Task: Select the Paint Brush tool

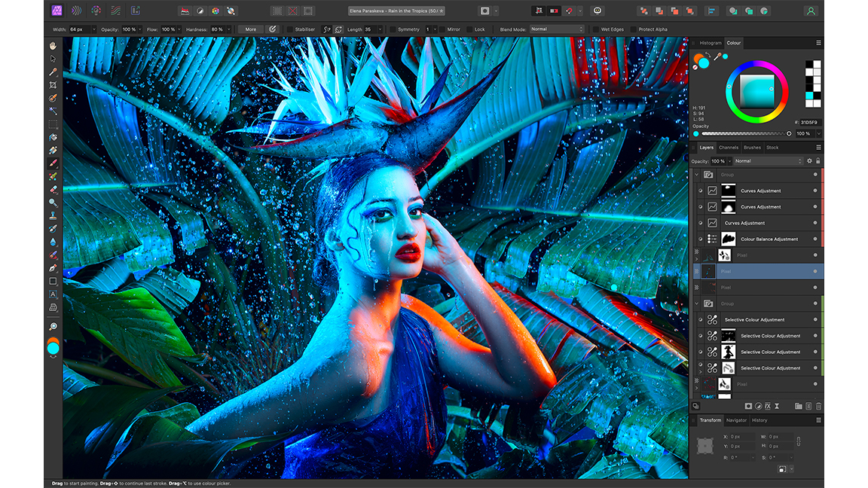Action: pyautogui.click(x=53, y=163)
